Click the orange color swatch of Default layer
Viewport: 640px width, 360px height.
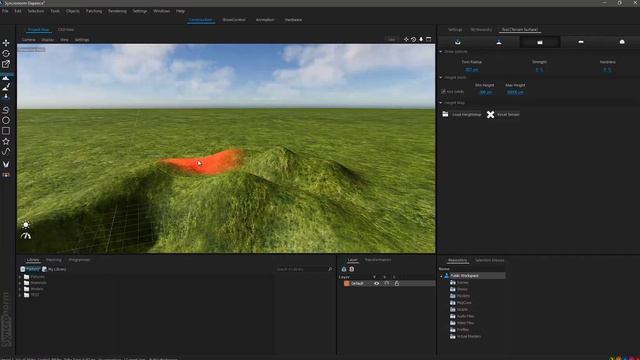347,283
